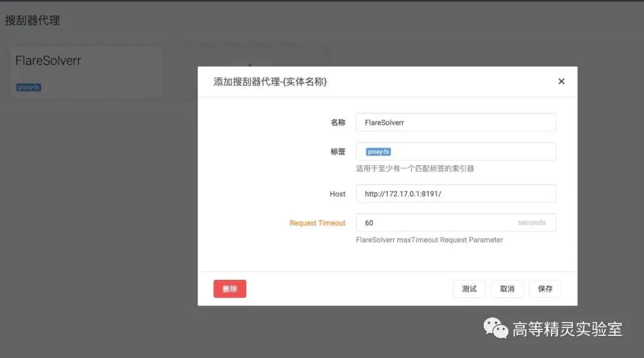This screenshot has height=358, width=644.
Task: Click the 名称 label
Action: click(x=338, y=122)
